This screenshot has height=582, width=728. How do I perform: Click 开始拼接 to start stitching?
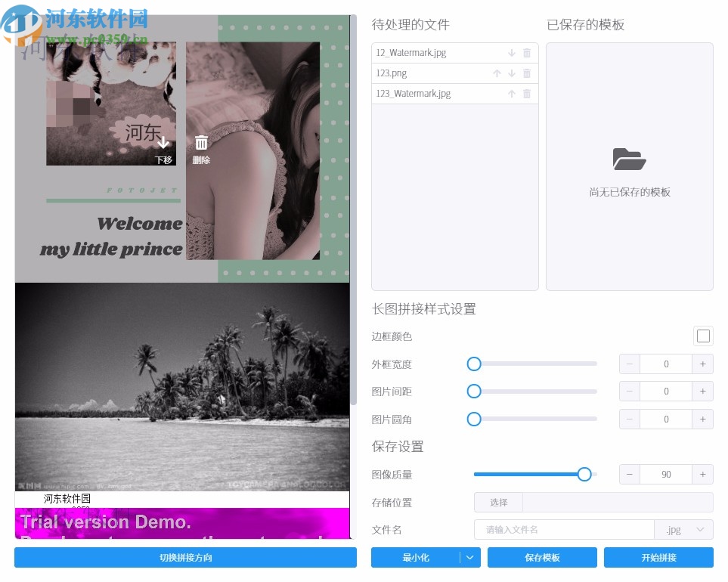(x=659, y=557)
